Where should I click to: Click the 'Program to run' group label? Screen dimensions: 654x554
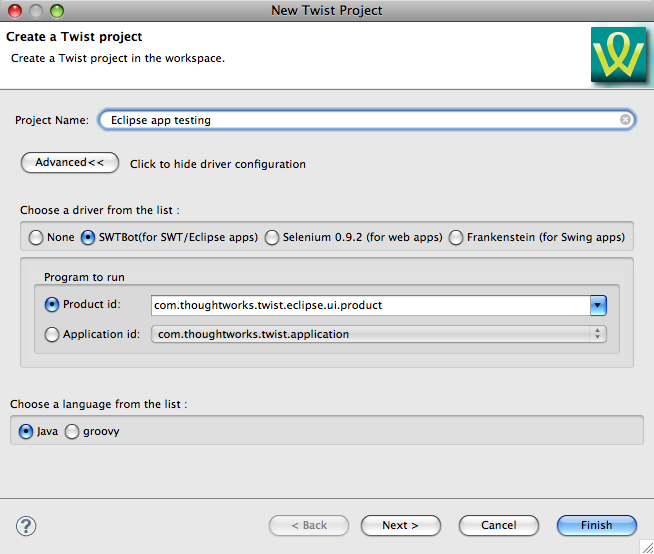point(84,277)
